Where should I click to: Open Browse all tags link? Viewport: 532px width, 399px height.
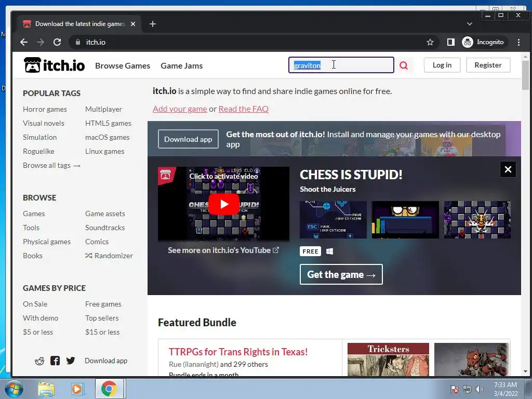coord(51,165)
